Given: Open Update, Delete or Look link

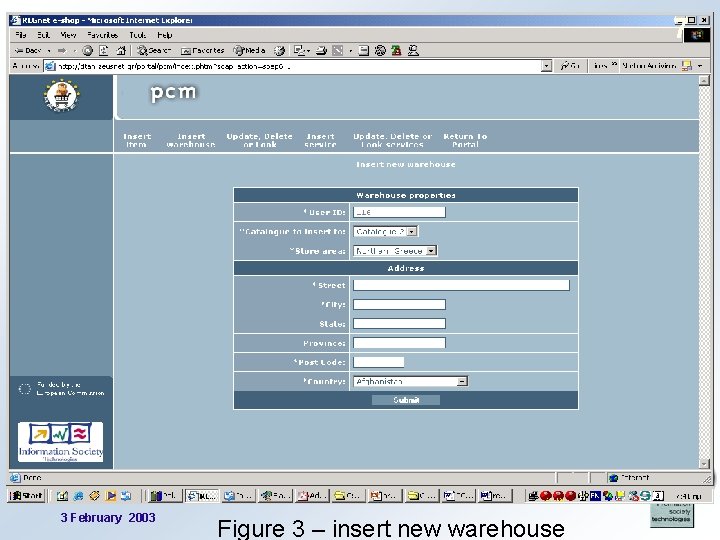Looking at the screenshot, I should pos(259,140).
